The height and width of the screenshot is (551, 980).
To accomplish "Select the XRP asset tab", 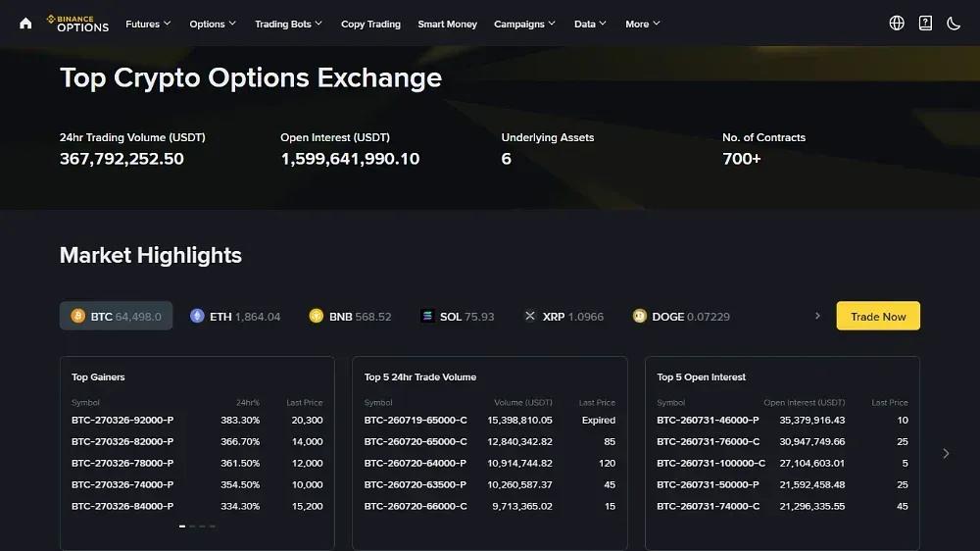I will [x=563, y=316].
